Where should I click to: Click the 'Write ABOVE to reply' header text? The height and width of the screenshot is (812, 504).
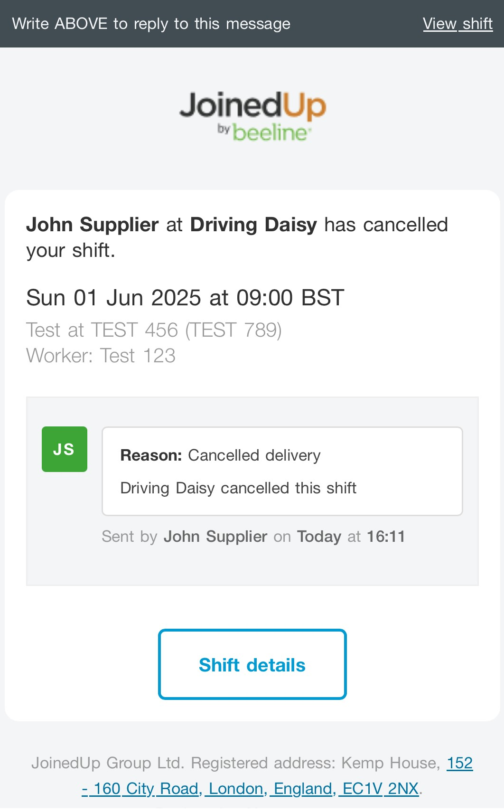[151, 24]
